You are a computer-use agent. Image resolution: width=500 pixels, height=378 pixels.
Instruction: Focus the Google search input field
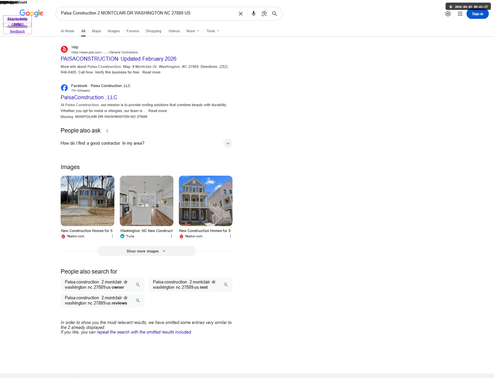(147, 13)
